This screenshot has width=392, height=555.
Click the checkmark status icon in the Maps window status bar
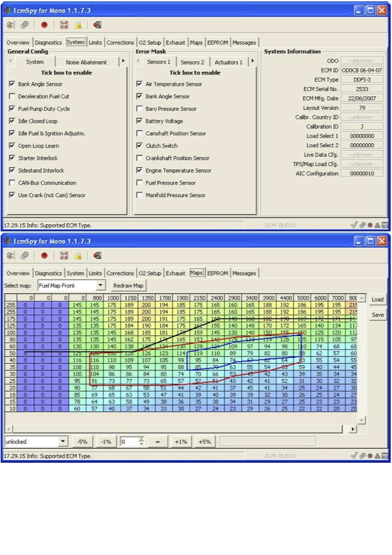click(x=354, y=455)
